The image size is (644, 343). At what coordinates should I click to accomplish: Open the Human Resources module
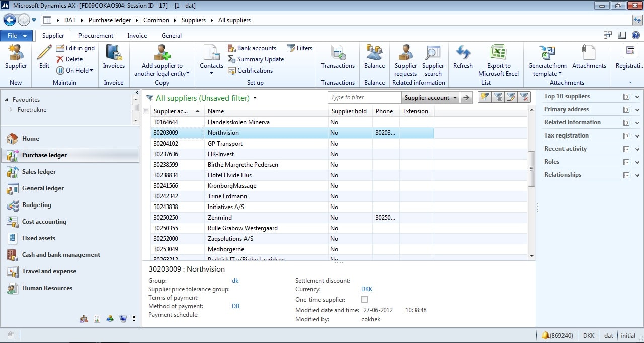70,288
